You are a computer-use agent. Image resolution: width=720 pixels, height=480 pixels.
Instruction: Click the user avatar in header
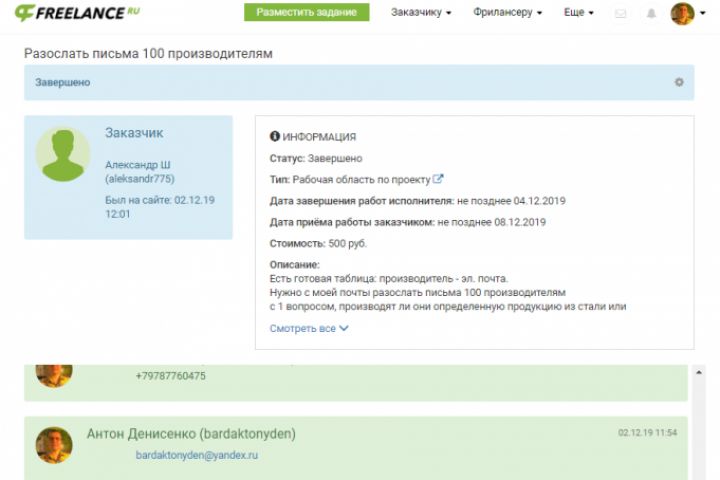point(682,13)
